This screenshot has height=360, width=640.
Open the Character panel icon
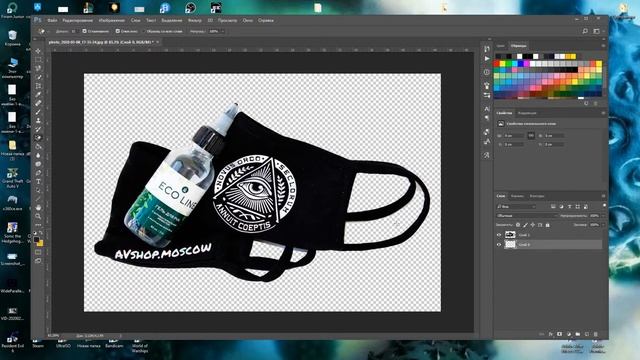point(487,109)
